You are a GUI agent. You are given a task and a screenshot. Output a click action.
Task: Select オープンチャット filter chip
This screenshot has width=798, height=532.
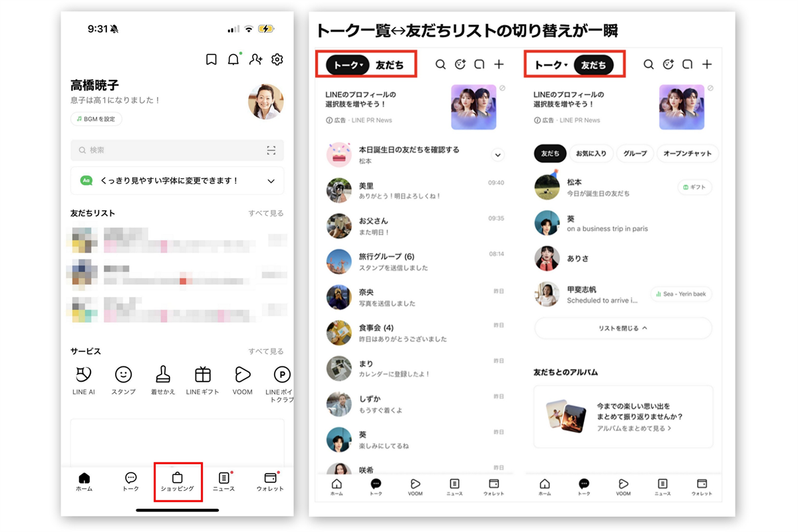coord(688,154)
